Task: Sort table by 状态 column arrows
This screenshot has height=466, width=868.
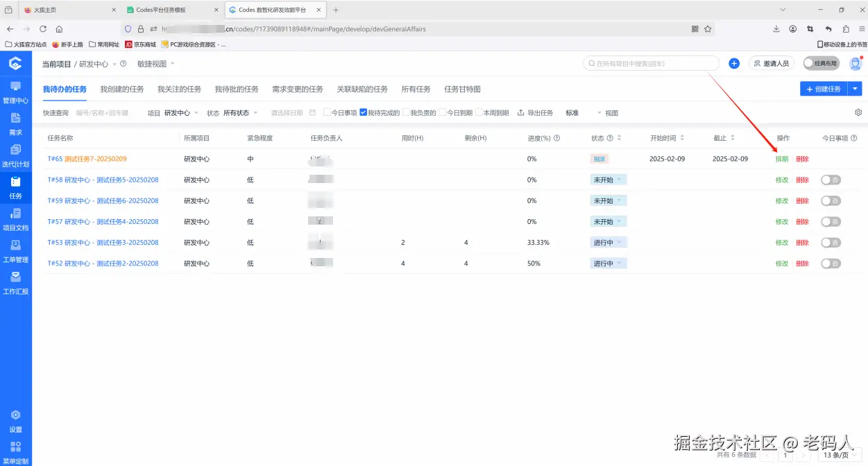Action: 619,138
